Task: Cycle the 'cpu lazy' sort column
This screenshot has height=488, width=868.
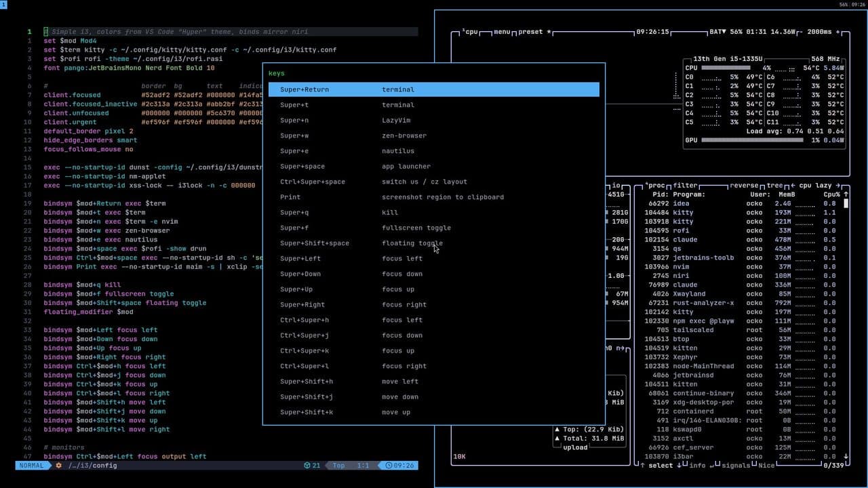Action: coord(814,185)
